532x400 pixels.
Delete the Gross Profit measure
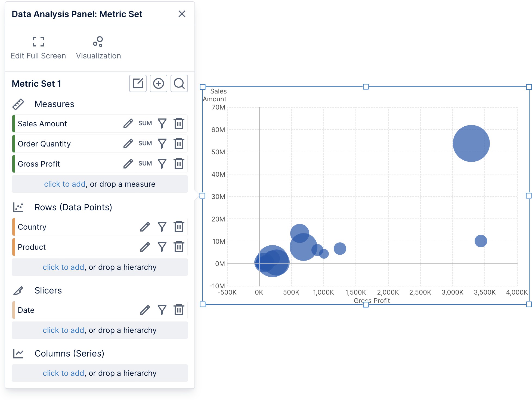click(x=179, y=164)
